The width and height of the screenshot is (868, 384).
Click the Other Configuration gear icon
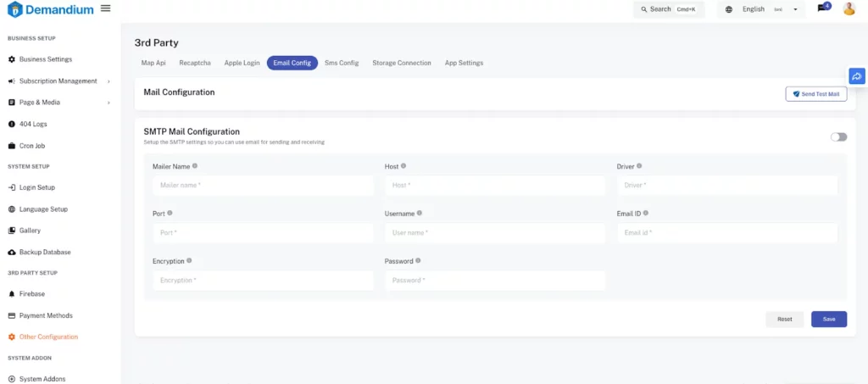pos(12,337)
